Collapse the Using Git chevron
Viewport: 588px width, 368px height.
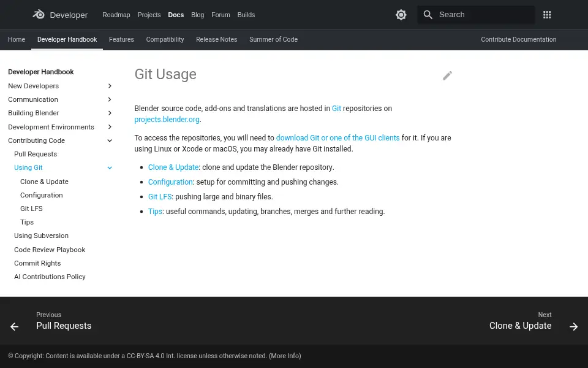[x=110, y=168]
